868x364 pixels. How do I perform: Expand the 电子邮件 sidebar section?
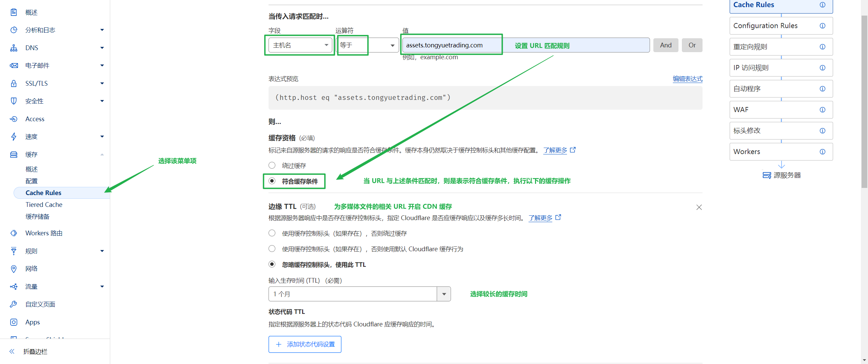[102, 65]
